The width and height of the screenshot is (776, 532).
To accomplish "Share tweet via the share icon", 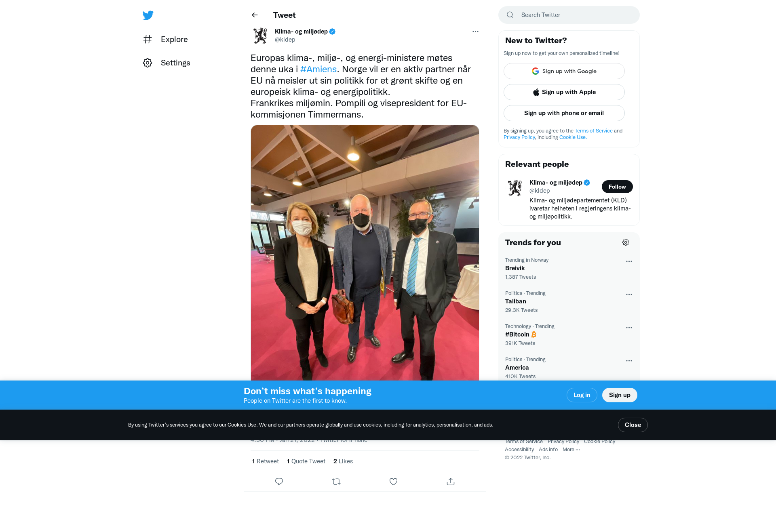I will coord(451,482).
